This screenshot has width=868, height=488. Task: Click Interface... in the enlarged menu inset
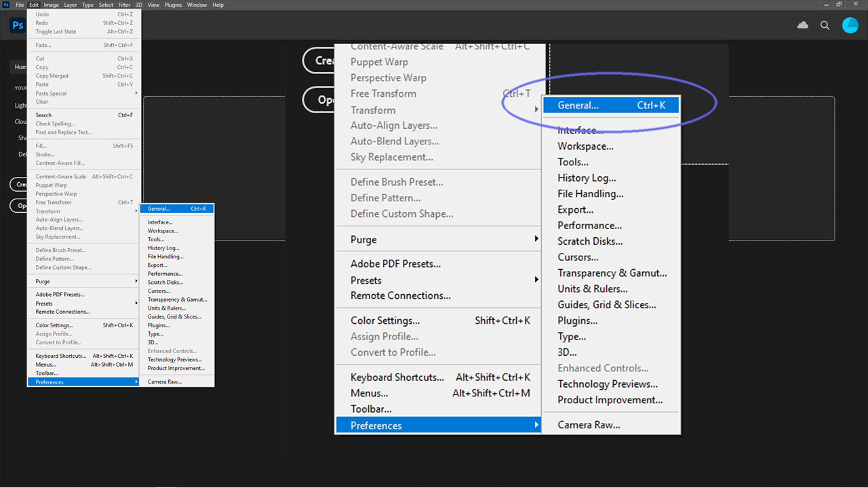(x=611, y=130)
